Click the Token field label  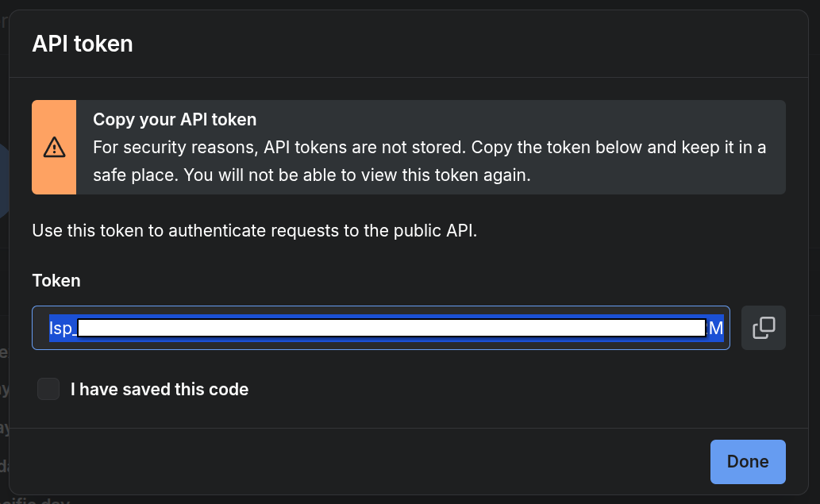(x=56, y=281)
